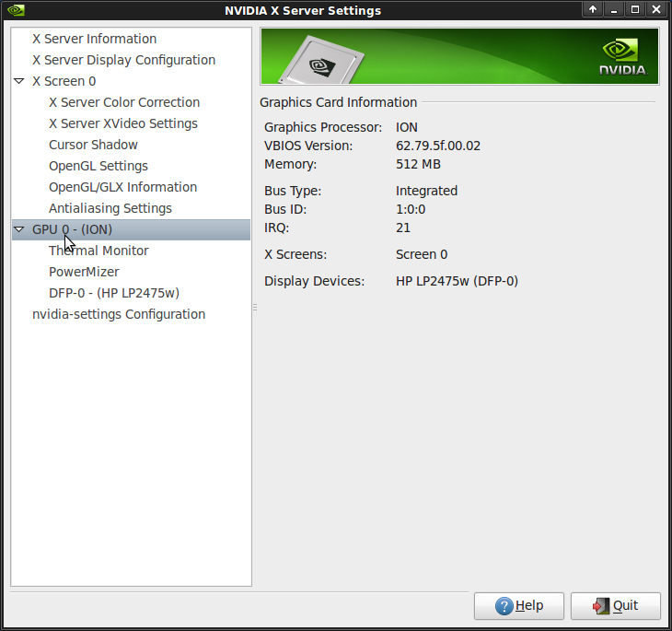Open X Server XVideo Settings
The image size is (672, 631).
[123, 123]
